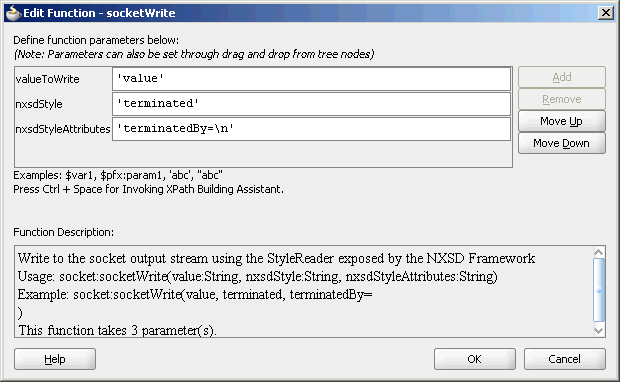Viewport: 620px width, 382px height.
Task: Click the Remove button
Action: pos(562,99)
